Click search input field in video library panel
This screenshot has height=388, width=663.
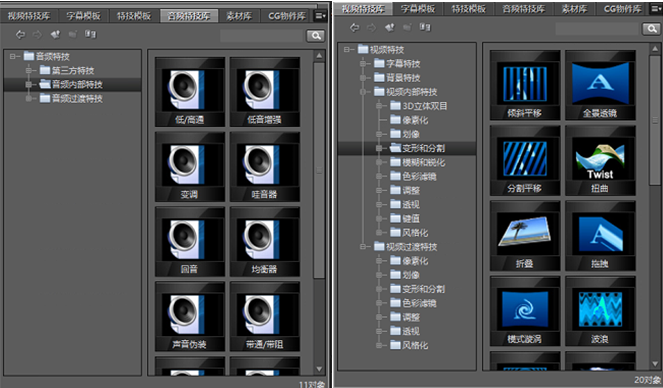[x=598, y=29]
